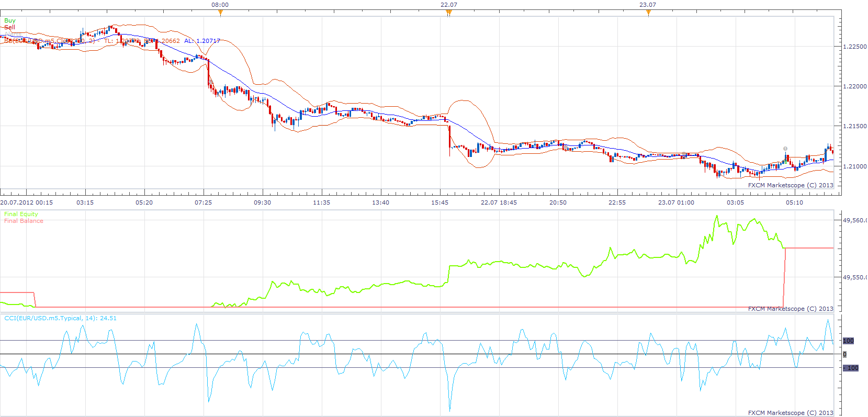The width and height of the screenshot is (868, 417).
Task: Click the gray trade marker above the 05:10 candles
Action: (785, 149)
